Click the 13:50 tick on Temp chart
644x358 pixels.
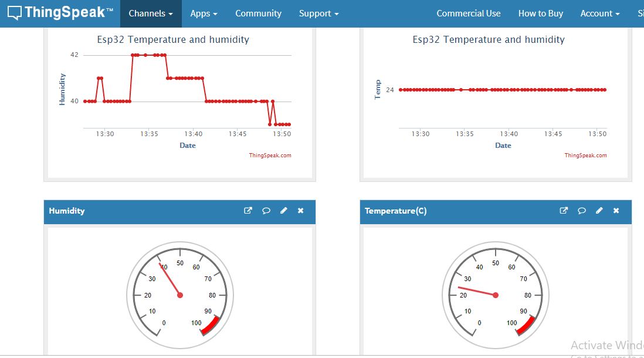[597, 134]
